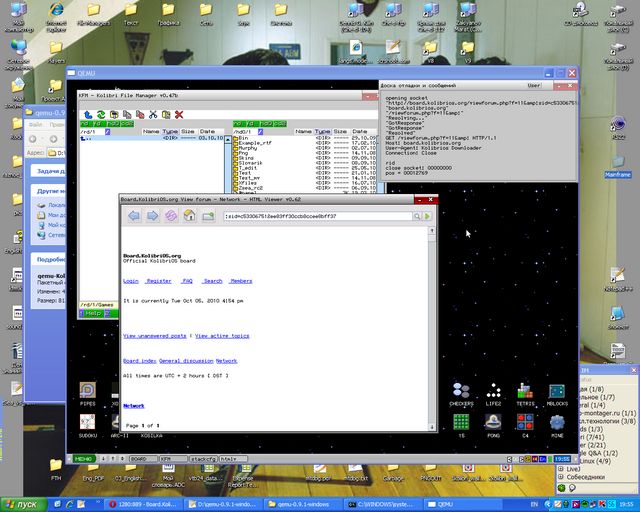The width and height of the screenshot is (640, 512).
Task: Switch to stackcfg task on KolibriOS taskbar
Action: 203,459
